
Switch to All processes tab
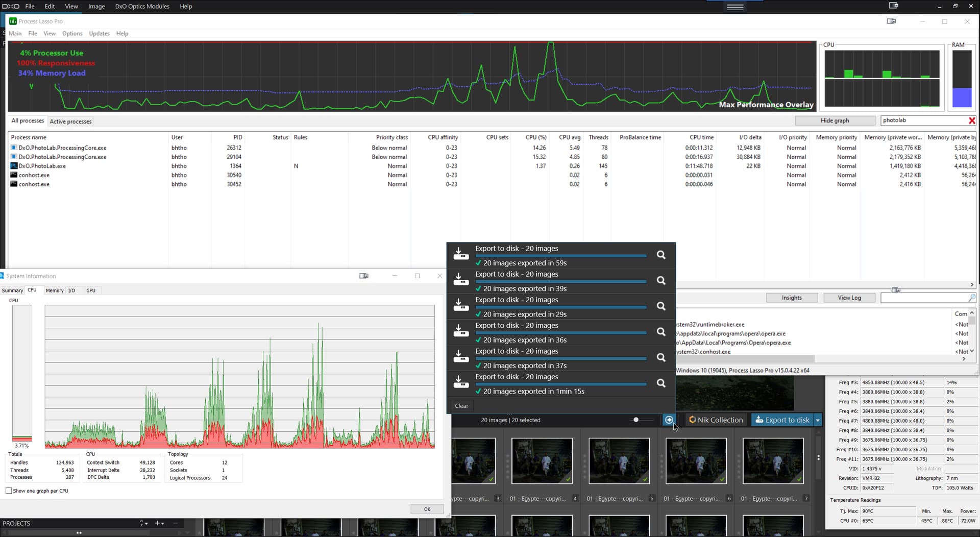[x=28, y=121]
